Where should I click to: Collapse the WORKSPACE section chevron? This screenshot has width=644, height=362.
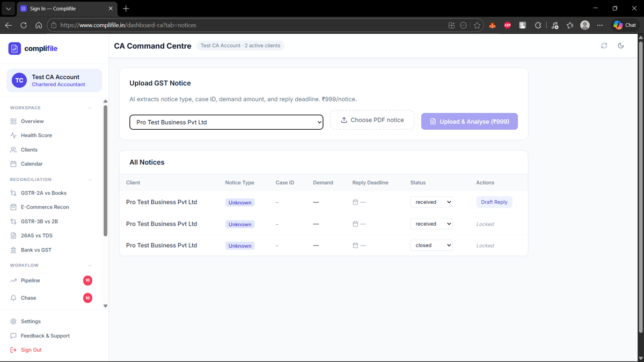coord(90,108)
